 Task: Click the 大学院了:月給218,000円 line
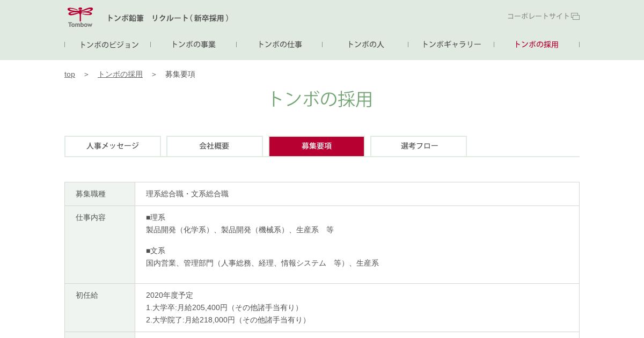click(228, 320)
